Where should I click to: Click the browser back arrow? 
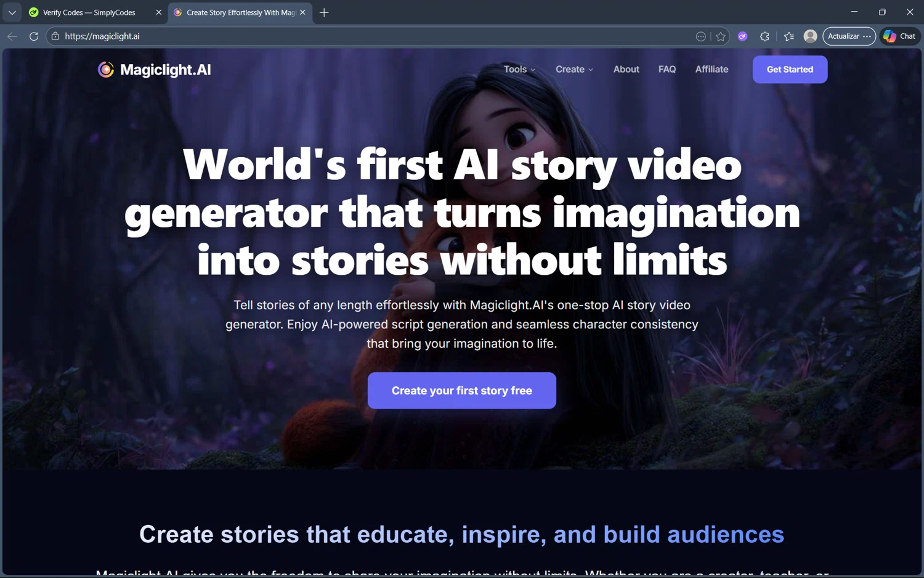pyautogui.click(x=12, y=36)
